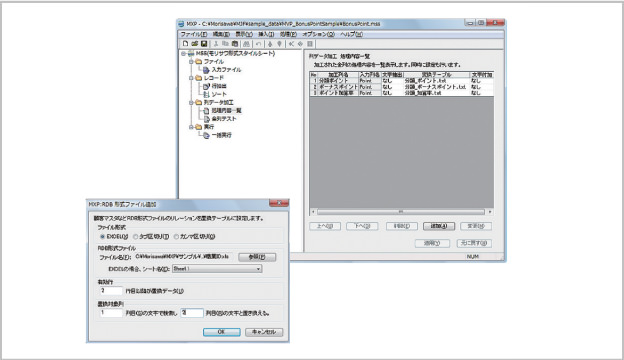624x360 pixels.
Task: Click the scrollbar left arrow under the list
Action: pyautogui.click(x=313, y=212)
